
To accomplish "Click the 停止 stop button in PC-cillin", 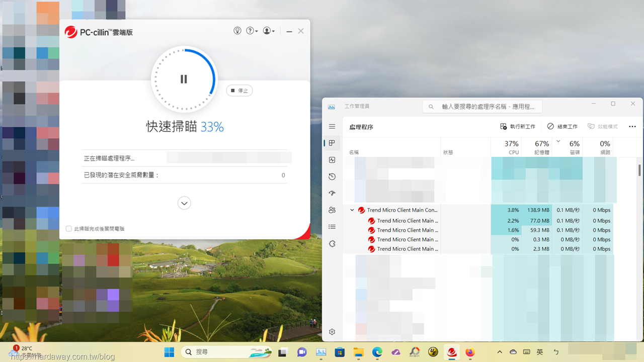I will (239, 90).
